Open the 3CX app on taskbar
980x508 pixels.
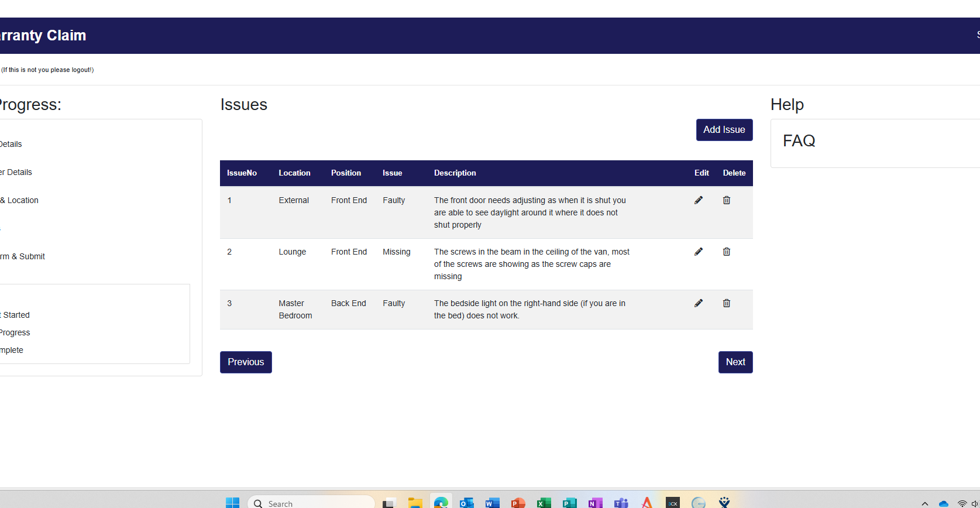point(672,503)
